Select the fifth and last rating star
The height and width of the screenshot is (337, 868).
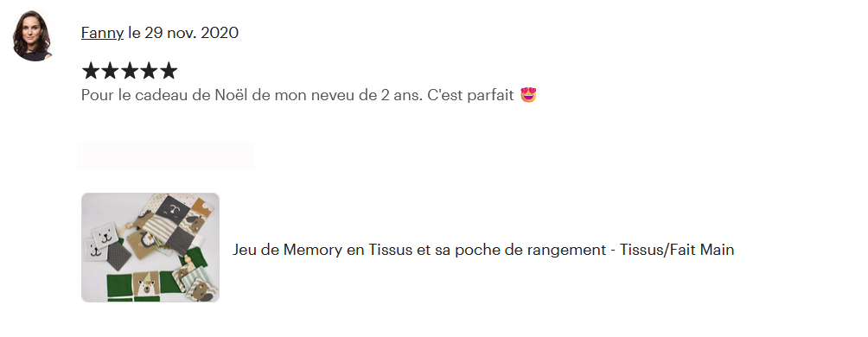coord(169,71)
